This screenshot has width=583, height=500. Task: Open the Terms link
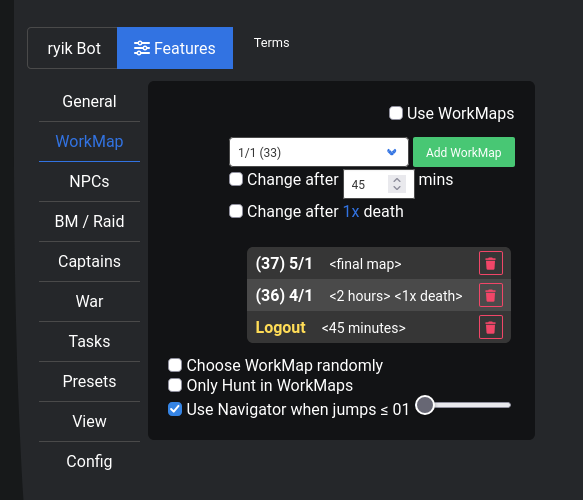271,43
